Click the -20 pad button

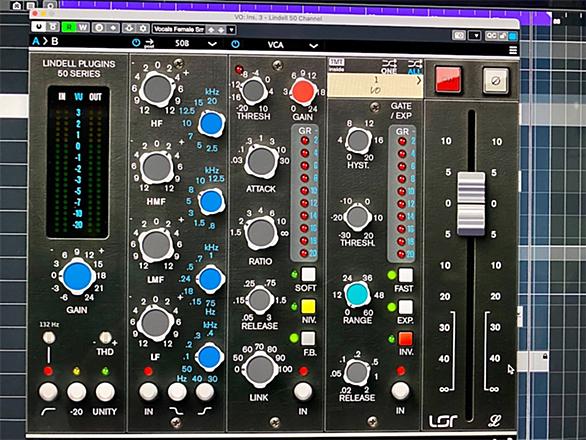click(x=77, y=392)
